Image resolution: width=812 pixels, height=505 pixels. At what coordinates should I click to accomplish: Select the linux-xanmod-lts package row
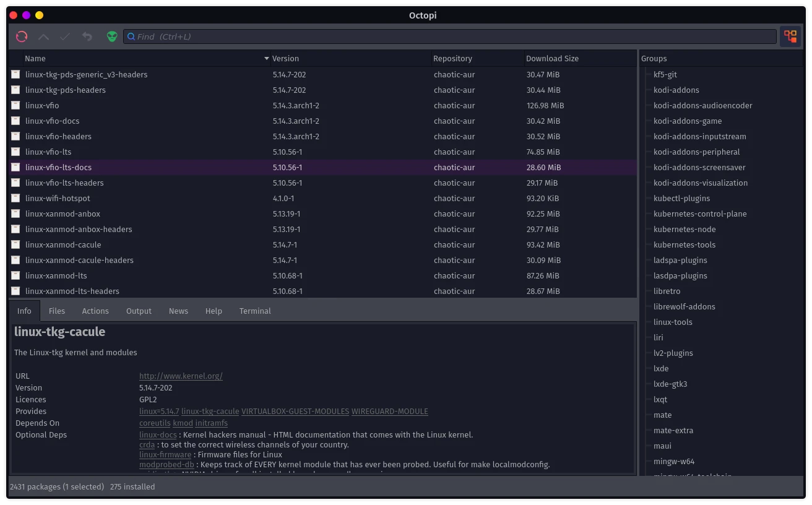point(56,276)
